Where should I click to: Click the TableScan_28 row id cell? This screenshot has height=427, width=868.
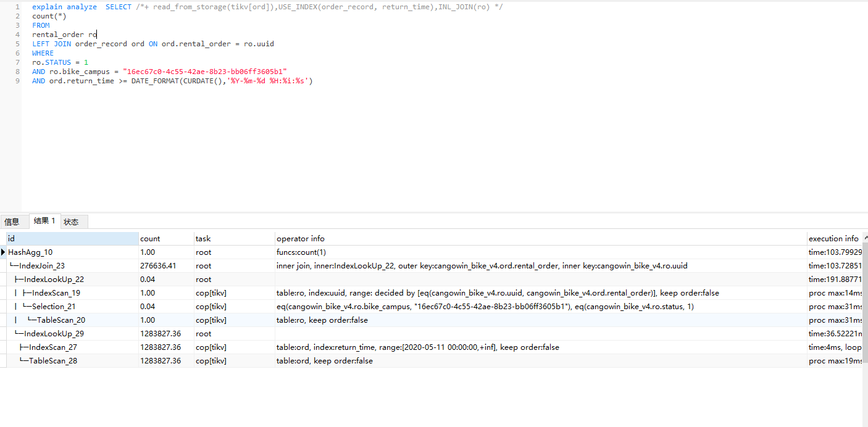point(52,361)
